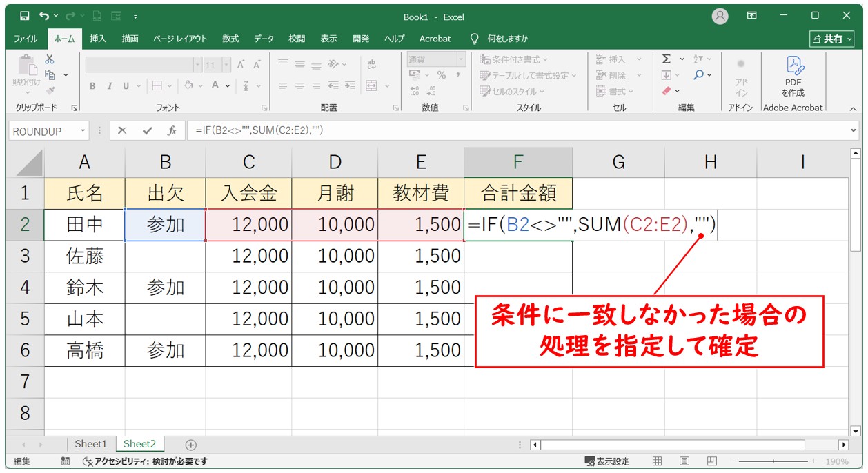Cancel formula entry with the X icon
The height and width of the screenshot is (473, 868).
pos(122,130)
